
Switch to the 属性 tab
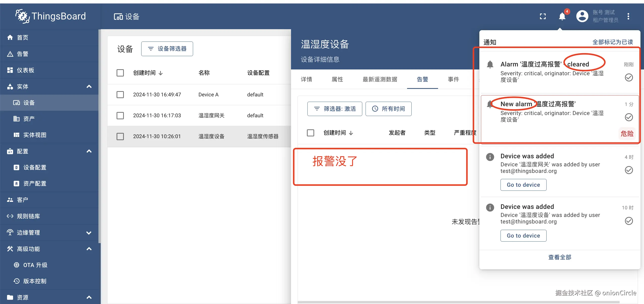click(x=337, y=80)
